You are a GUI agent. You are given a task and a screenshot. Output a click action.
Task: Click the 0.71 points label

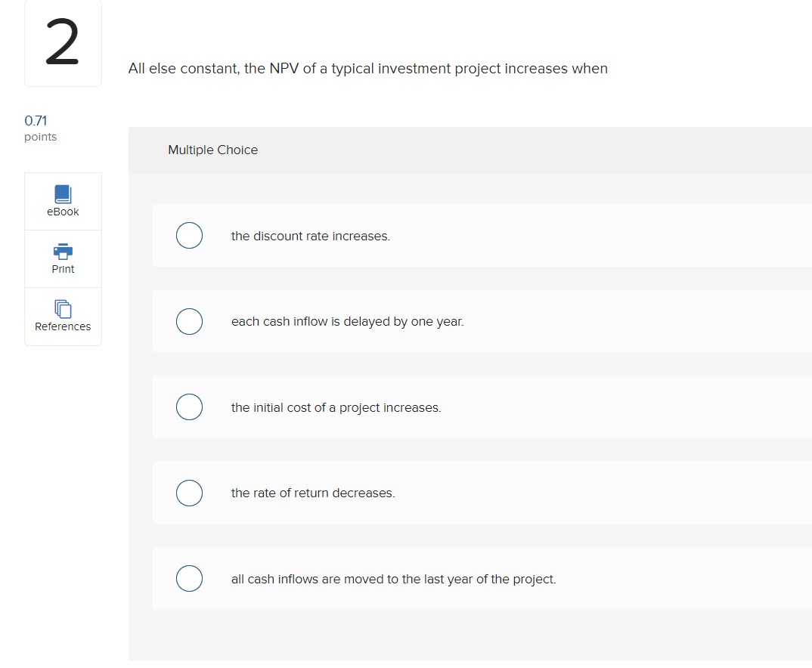tap(40, 128)
